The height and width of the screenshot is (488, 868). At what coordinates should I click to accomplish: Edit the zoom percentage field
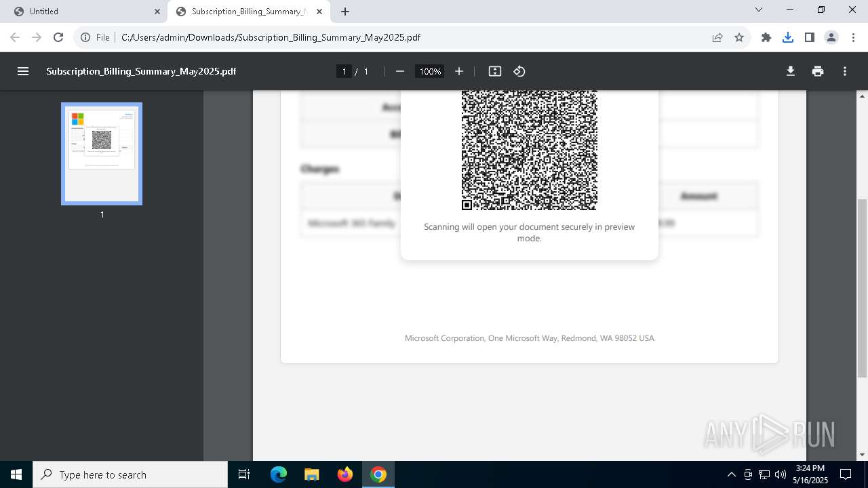point(430,71)
